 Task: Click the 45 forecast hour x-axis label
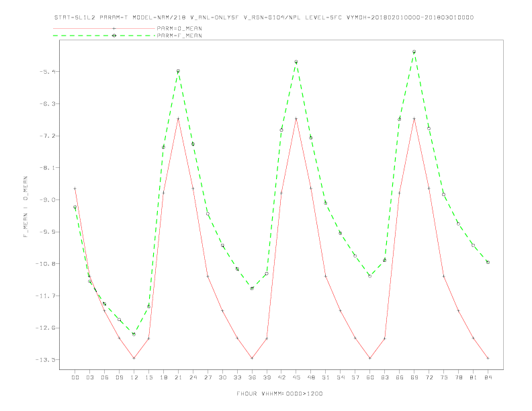[296, 377]
